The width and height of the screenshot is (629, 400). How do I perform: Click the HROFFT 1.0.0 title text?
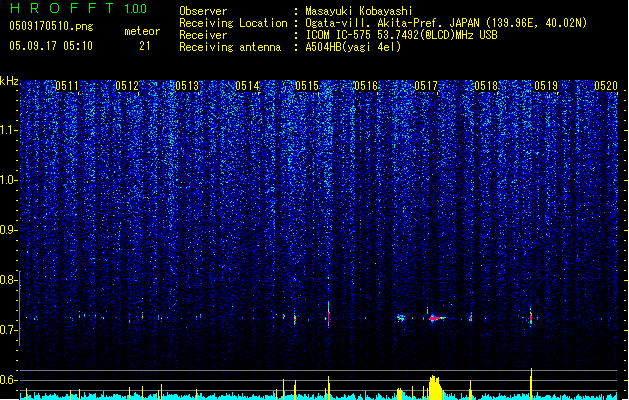pos(78,8)
